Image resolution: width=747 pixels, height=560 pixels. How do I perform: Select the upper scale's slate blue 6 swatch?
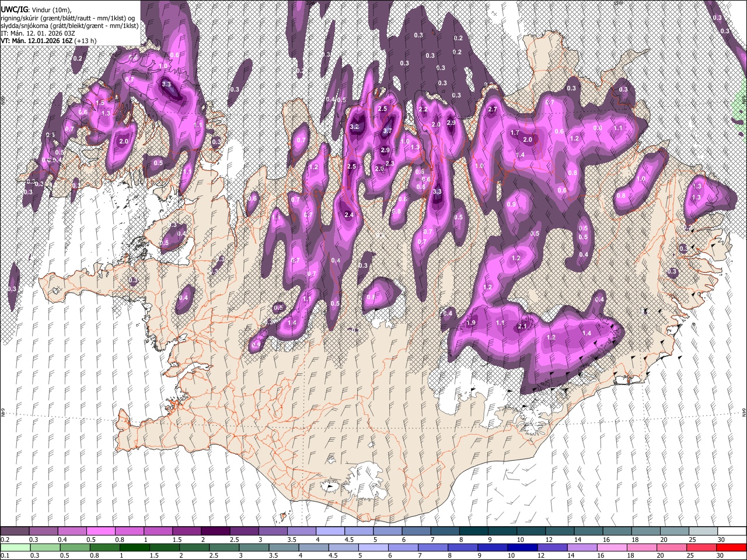pos(416,531)
